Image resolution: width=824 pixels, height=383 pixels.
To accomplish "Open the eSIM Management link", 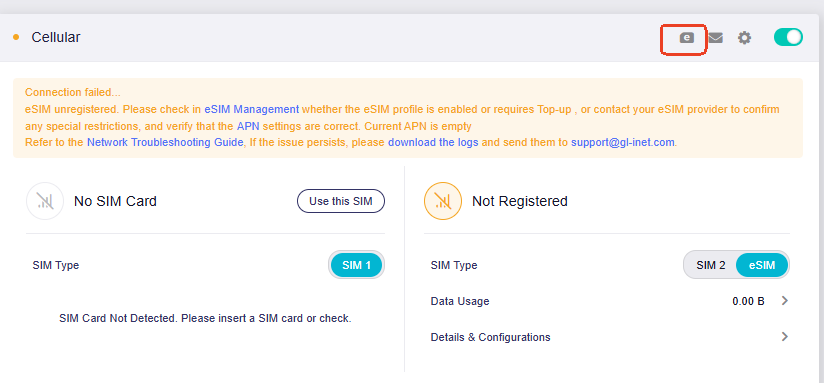I will coord(252,109).
